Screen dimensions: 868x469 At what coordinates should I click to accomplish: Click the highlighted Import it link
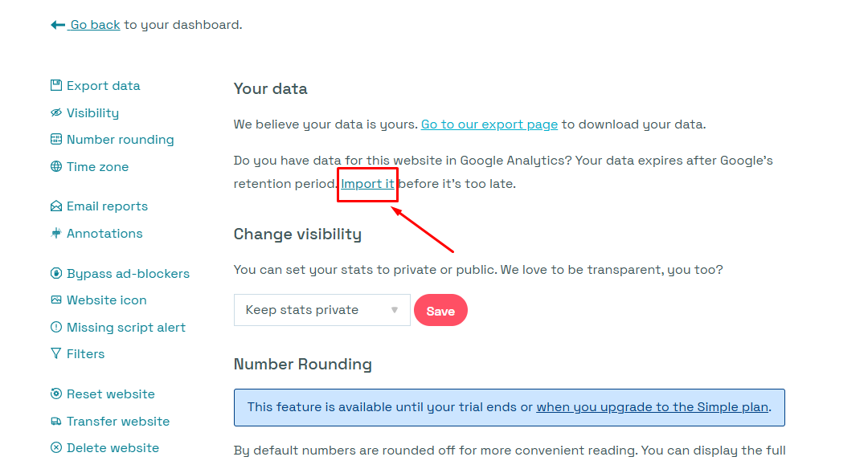coord(366,183)
